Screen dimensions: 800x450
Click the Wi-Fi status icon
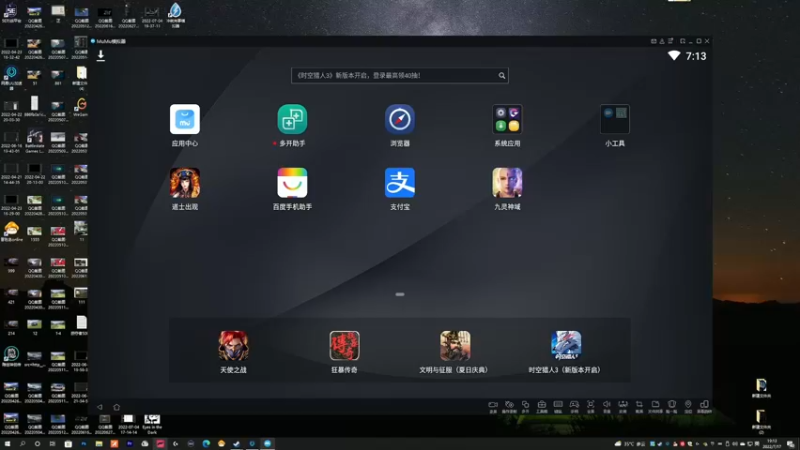click(674, 56)
